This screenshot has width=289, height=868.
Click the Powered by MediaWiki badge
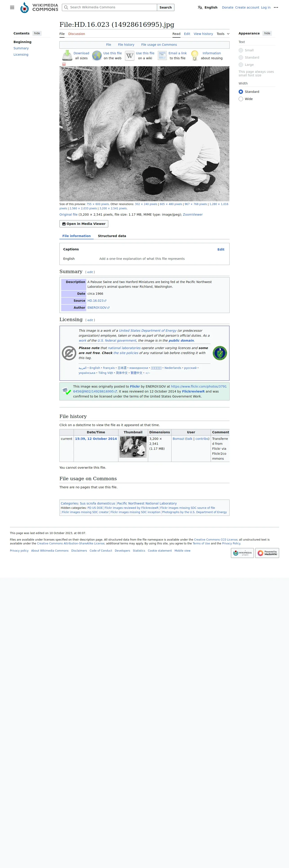click(x=267, y=553)
